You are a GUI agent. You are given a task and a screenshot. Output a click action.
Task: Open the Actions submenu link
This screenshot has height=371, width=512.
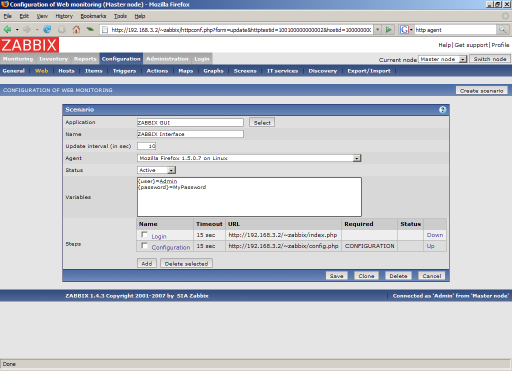click(x=157, y=71)
